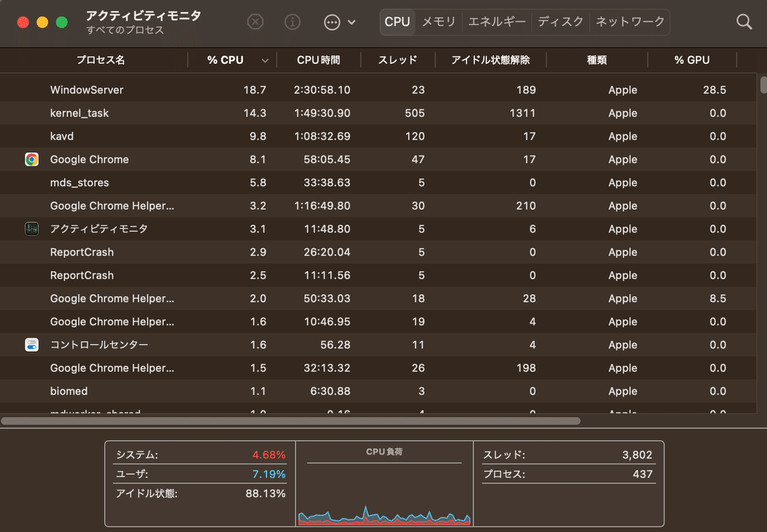Open the dropdown chevron next to the ellipsis
The height and width of the screenshot is (532, 767).
(x=352, y=21)
